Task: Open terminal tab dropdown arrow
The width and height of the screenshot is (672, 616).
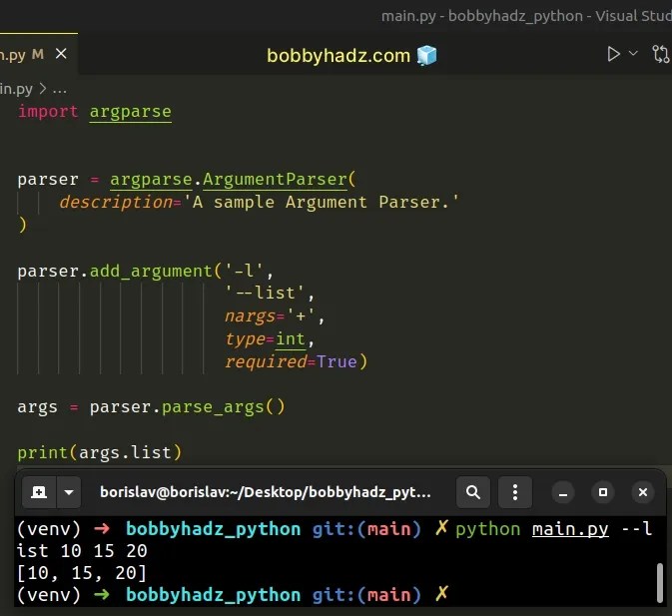Action: pyautogui.click(x=69, y=492)
